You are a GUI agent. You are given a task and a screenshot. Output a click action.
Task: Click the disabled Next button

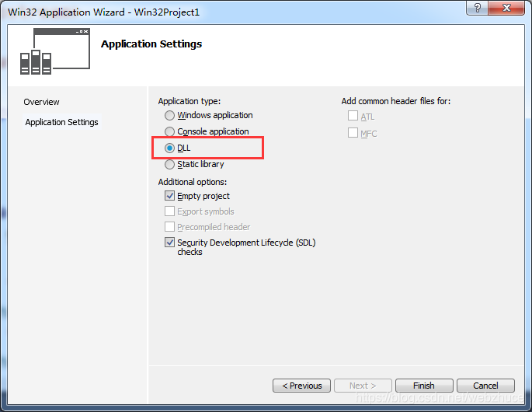coord(363,386)
